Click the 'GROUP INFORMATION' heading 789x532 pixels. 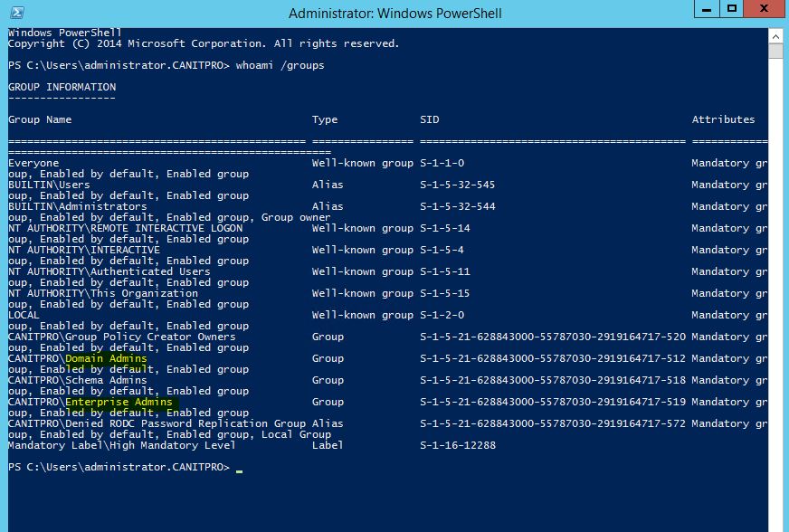pyautogui.click(x=62, y=87)
